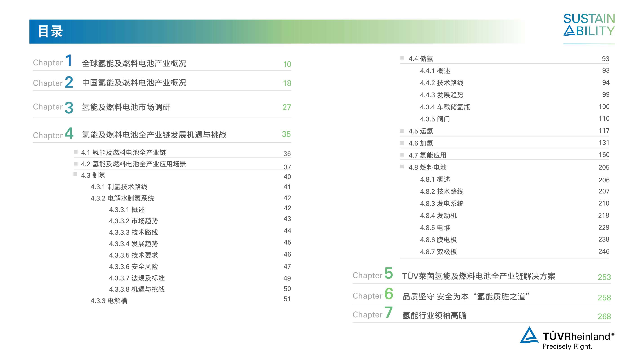Click the square bullet beside 4.4 储氢
This screenshot has height=362, width=644.
click(402, 58)
